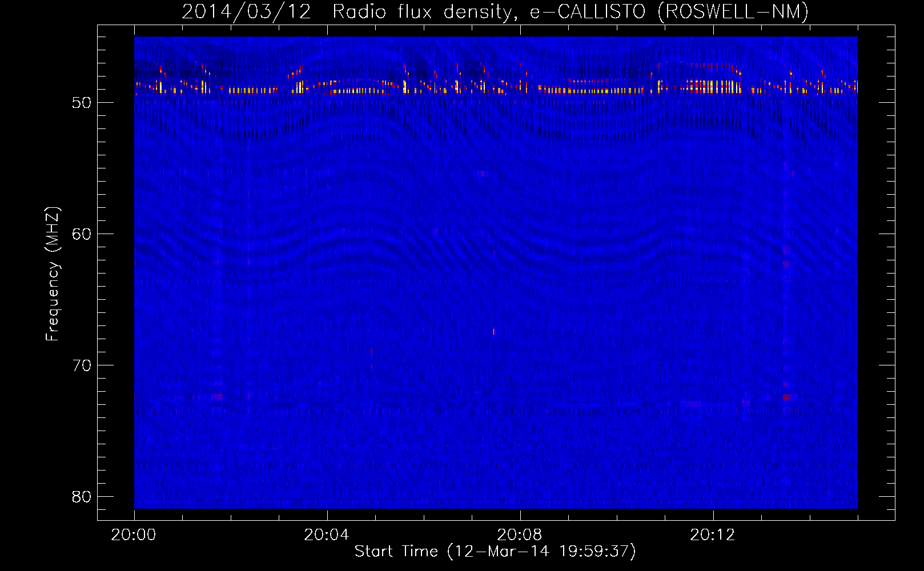Select the plot title text 'Radio flux density, e-CALLISTO (ROSWELL-NM)'
The height and width of the screenshot is (571, 924).
(x=571, y=12)
